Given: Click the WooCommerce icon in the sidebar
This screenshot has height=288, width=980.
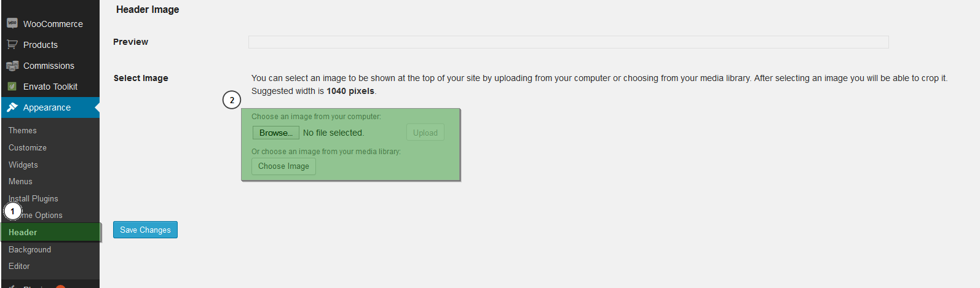Looking at the screenshot, I should pos(12,23).
